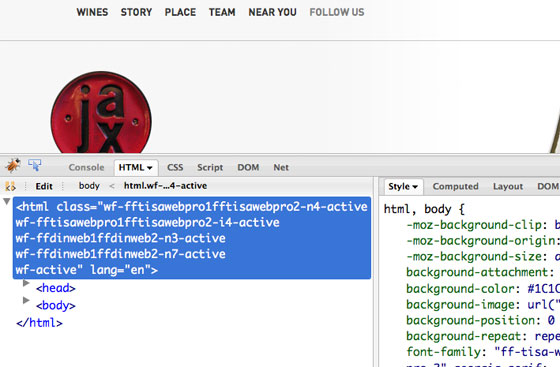
Task: Select body in the breadcrumb path
Action: tap(89, 186)
